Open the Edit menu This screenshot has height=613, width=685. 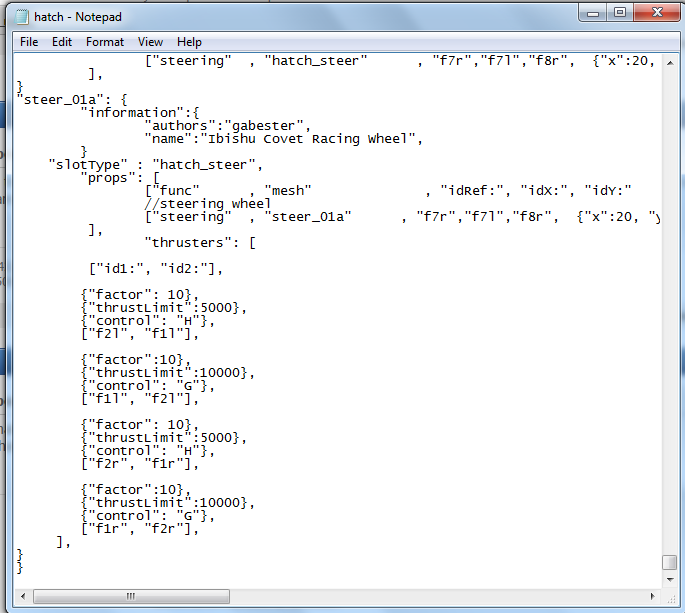click(62, 42)
